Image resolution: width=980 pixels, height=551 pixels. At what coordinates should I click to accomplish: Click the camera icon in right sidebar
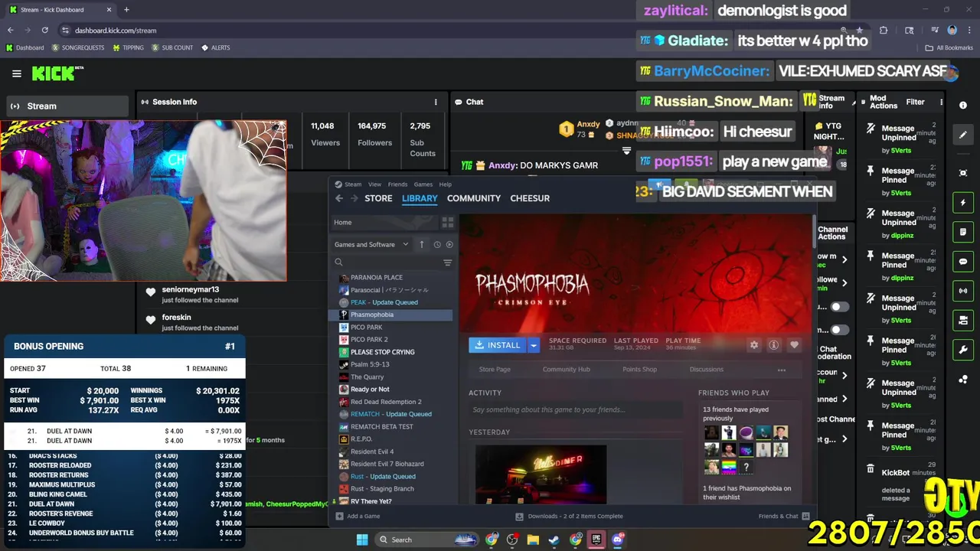pyautogui.click(x=963, y=320)
